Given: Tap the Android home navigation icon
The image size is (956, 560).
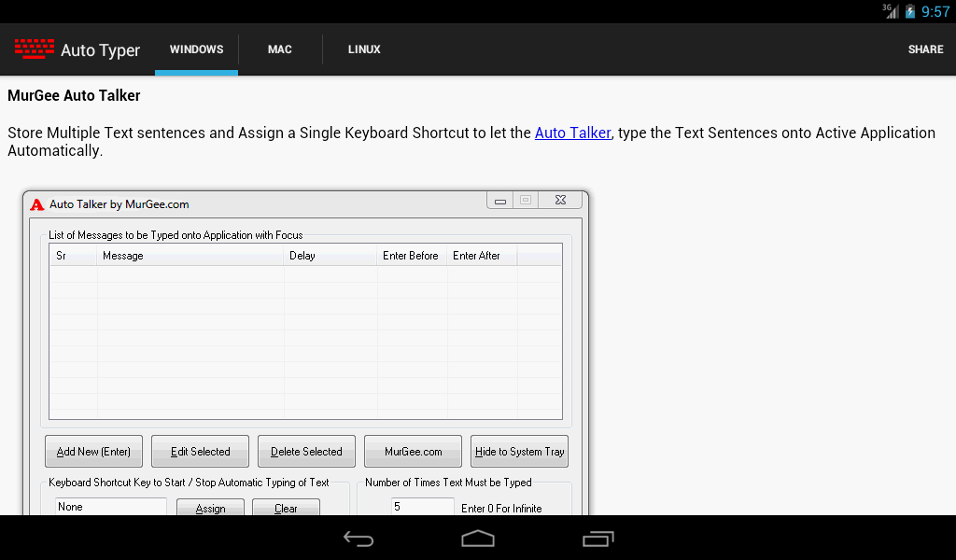Looking at the screenshot, I should (x=478, y=539).
